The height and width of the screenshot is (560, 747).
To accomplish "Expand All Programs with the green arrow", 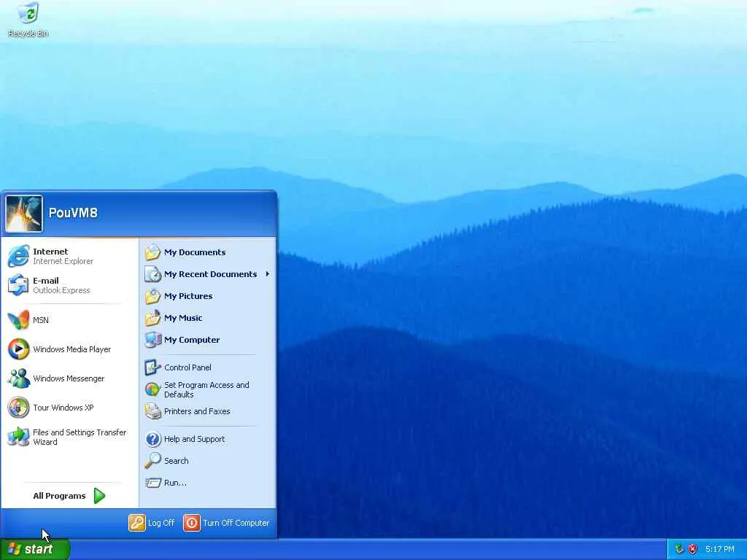I will 99,496.
